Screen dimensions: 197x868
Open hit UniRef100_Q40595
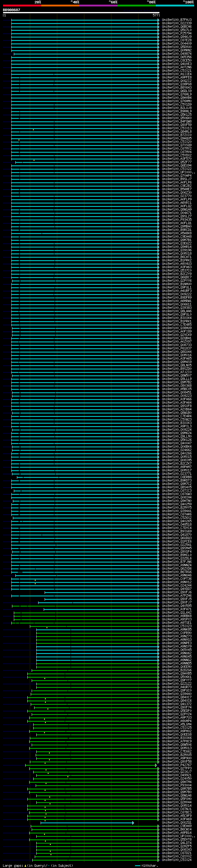(176, 606)
